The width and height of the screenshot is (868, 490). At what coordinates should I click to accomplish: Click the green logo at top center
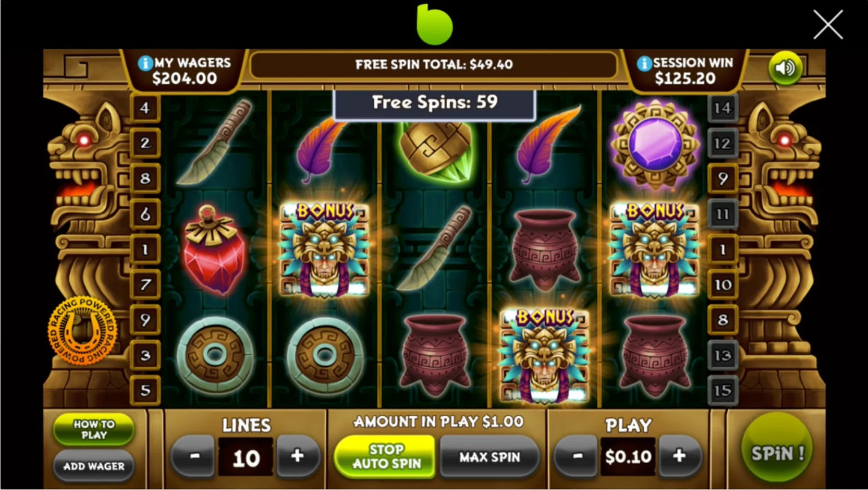click(x=434, y=24)
